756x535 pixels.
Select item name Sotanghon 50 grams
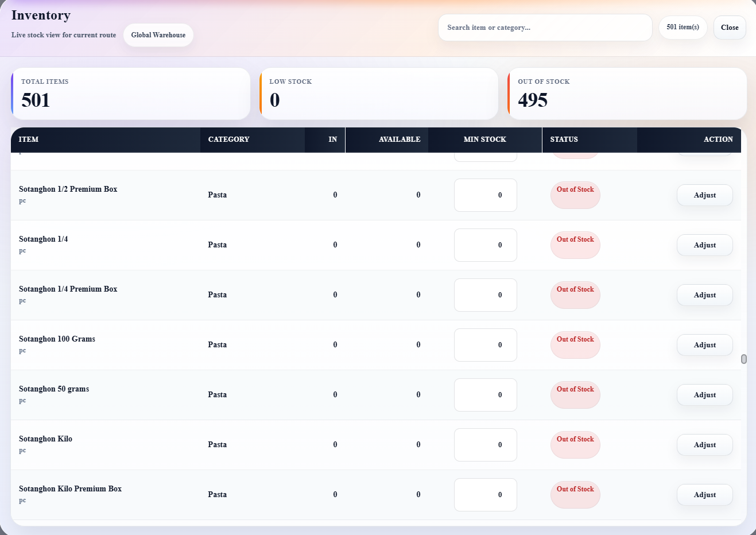click(54, 389)
